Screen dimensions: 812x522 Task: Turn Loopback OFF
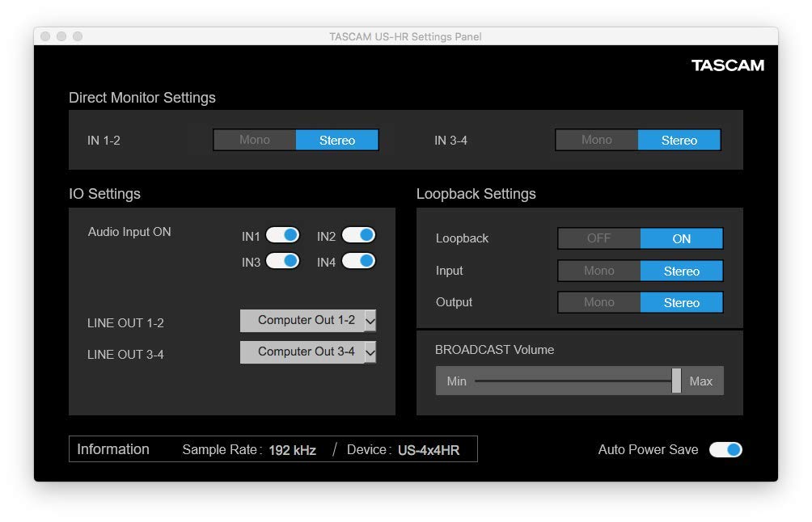(x=598, y=238)
